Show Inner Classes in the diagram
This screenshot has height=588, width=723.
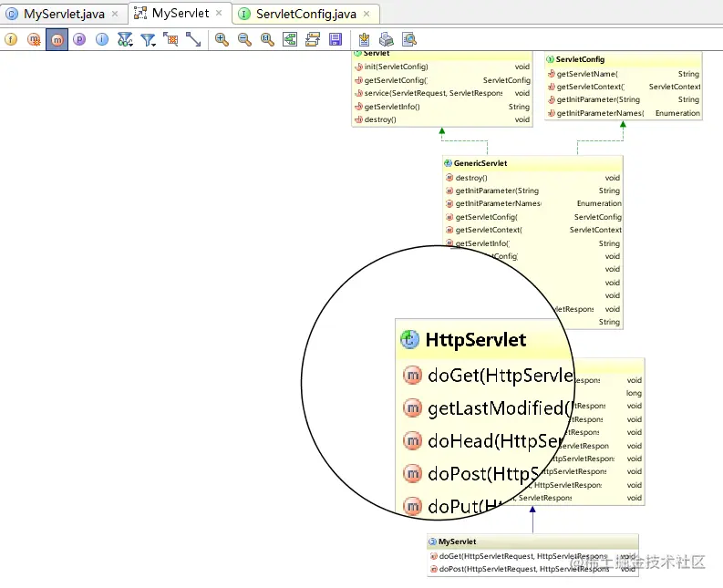(102, 40)
